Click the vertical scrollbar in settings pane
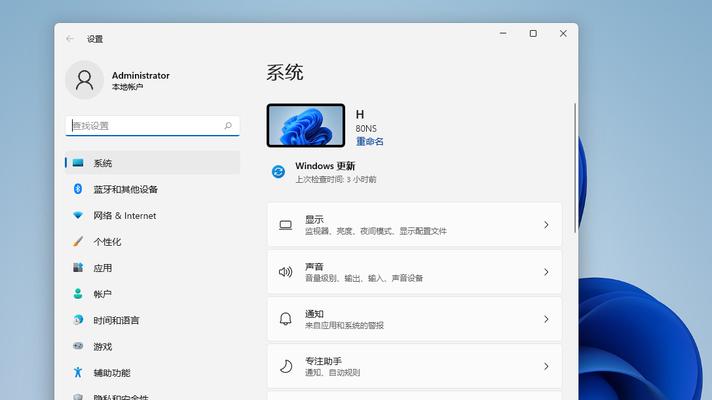 pyautogui.click(x=575, y=168)
